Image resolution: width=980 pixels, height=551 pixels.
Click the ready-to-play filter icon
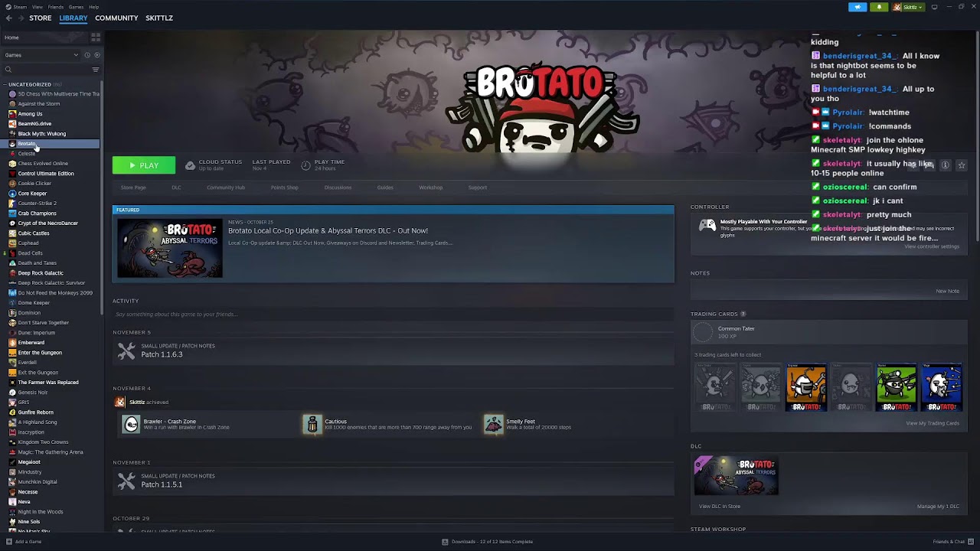(96, 55)
